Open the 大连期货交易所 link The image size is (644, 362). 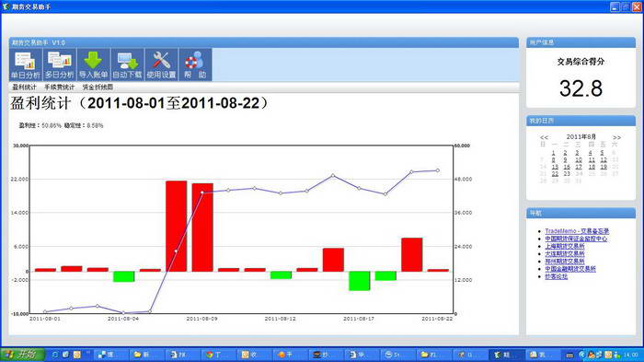click(564, 254)
